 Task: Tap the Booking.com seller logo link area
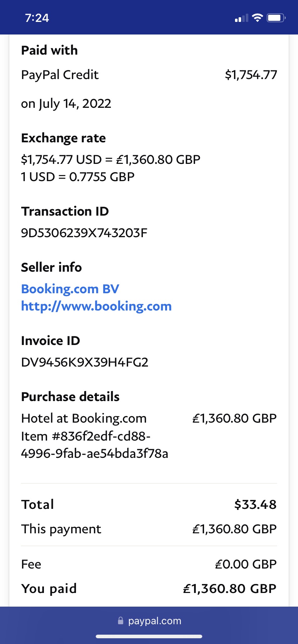tap(70, 289)
